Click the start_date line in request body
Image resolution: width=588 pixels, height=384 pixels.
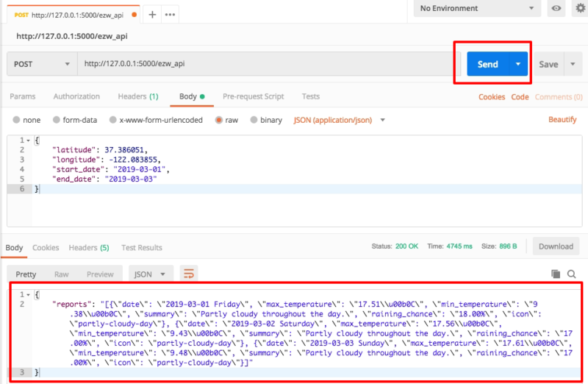click(111, 169)
